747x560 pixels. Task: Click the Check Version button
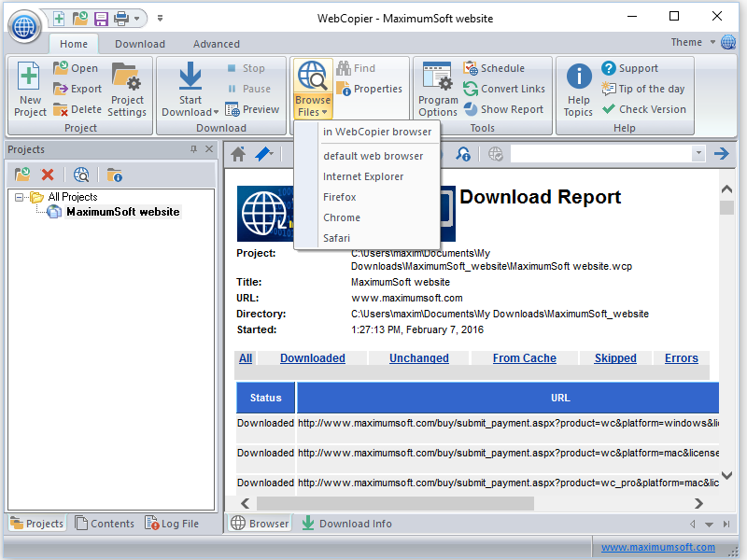pos(642,109)
